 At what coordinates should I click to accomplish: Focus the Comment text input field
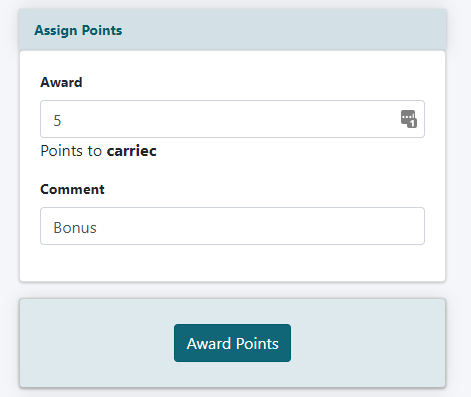(x=232, y=226)
